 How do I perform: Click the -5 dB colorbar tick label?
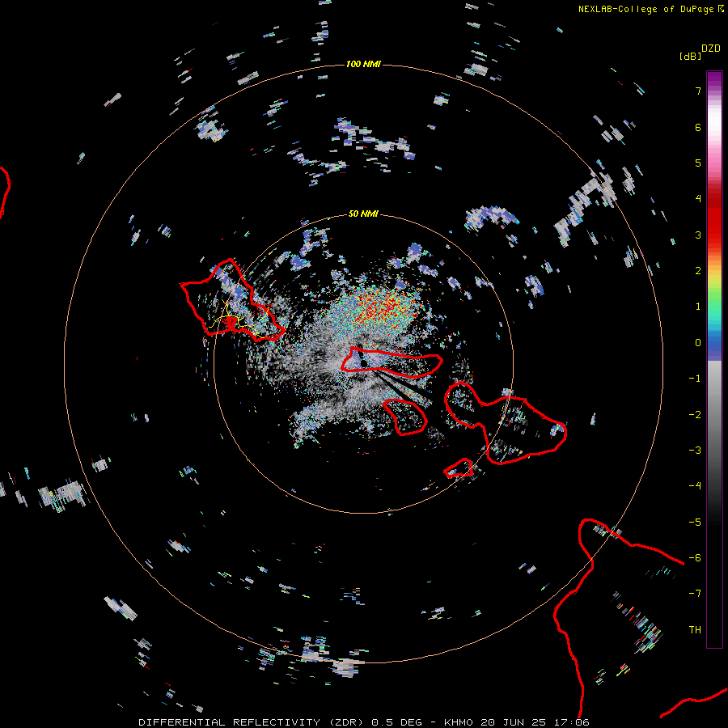pos(695,523)
